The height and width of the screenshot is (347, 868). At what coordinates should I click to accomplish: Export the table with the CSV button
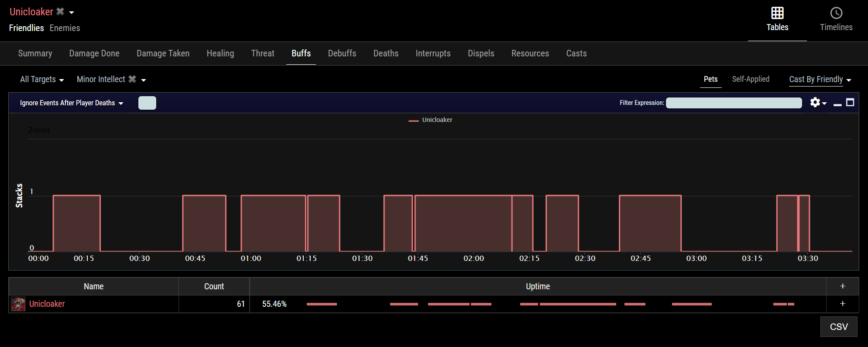[x=839, y=327]
